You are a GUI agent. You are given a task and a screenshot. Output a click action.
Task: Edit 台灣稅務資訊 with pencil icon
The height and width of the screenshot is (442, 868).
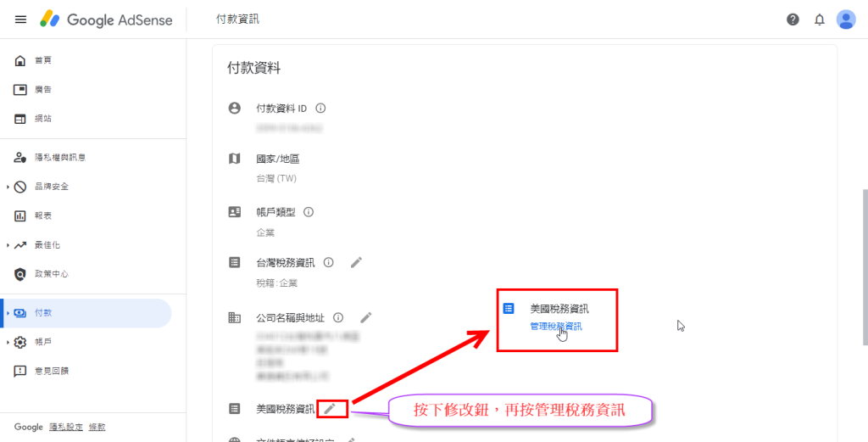point(357,262)
